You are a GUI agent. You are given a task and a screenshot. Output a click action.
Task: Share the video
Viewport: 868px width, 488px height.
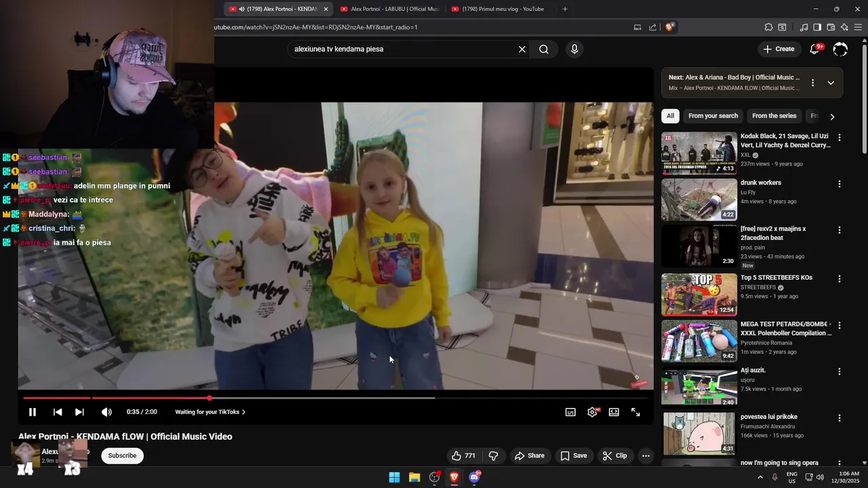530,455
